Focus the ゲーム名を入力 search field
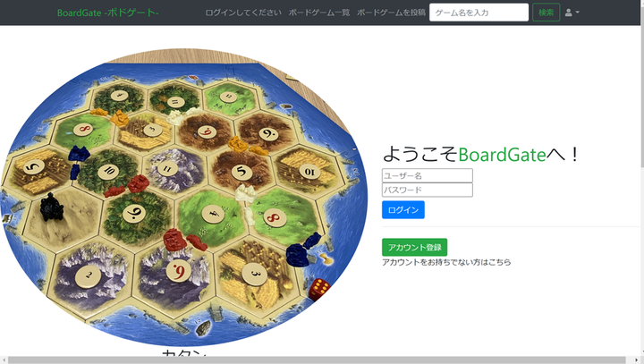 pos(479,13)
